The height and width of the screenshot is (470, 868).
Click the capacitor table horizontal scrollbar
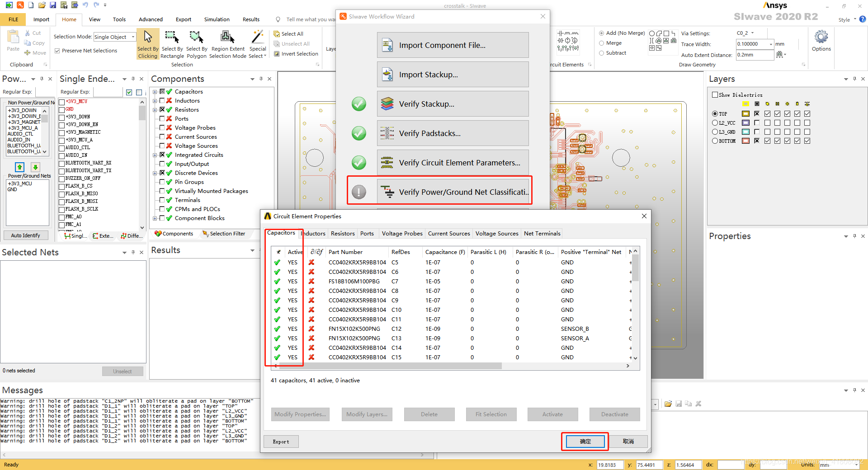[x=391, y=366]
